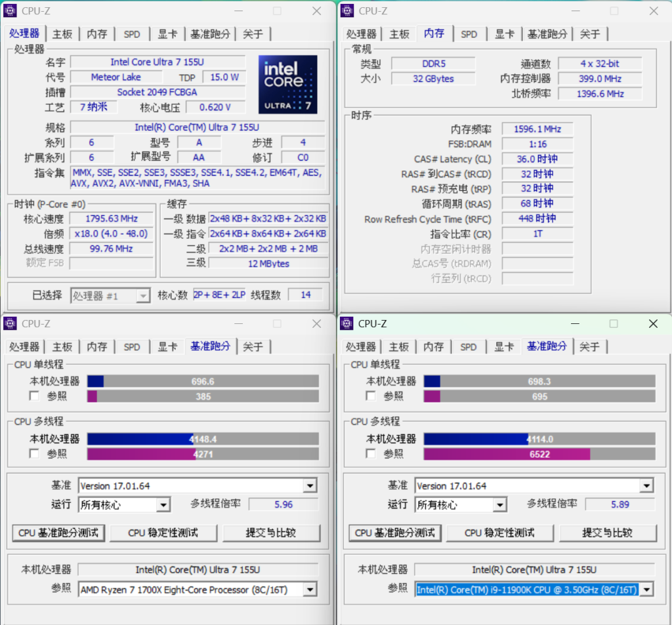Click CPU 稳定性测试 button in bottom-right window
Screen dimensions: 672x625
coord(499,533)
